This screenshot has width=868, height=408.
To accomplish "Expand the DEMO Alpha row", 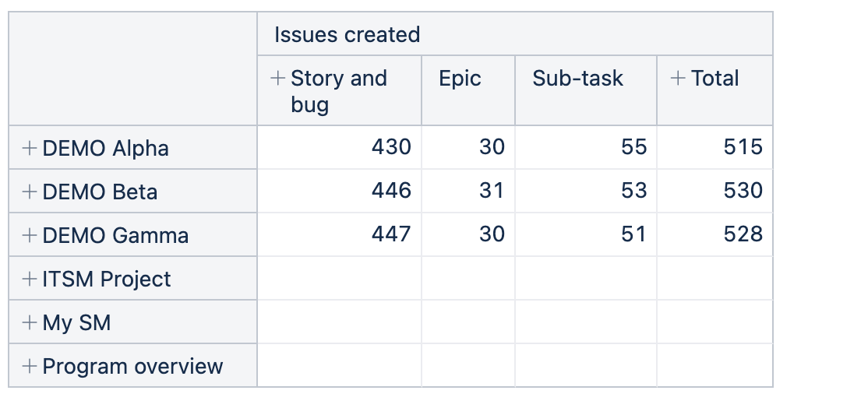I will tap(29, 148).
